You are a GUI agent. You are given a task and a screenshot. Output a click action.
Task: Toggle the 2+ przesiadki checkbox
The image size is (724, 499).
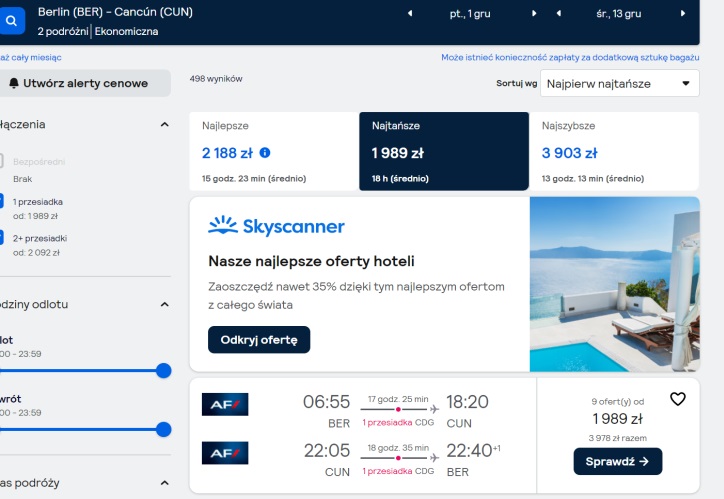pos(1,238)
